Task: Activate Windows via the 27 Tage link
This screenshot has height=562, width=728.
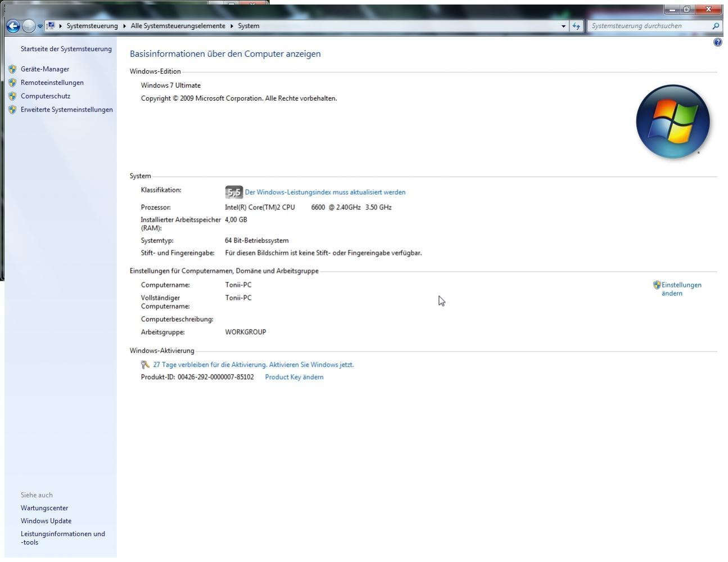Action: point(254,365)
